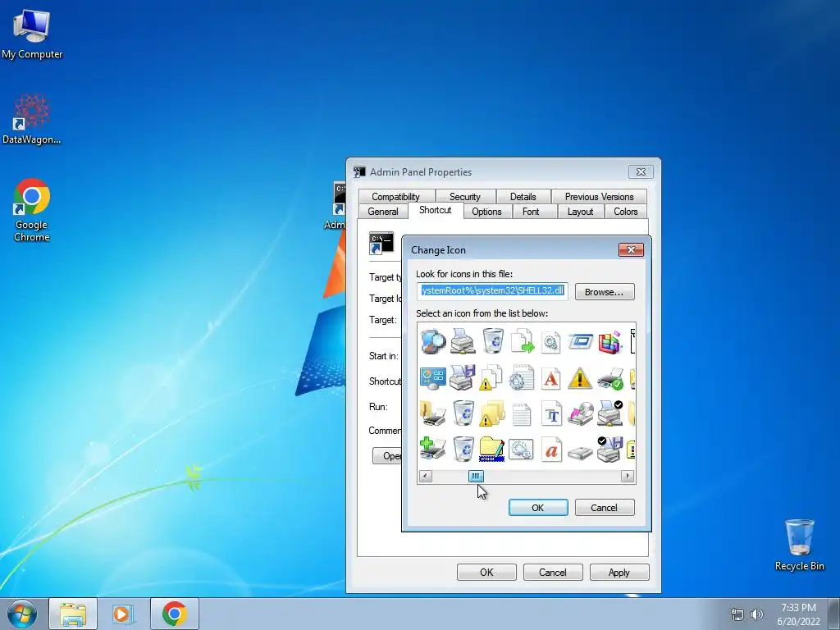
Task: Select the printer with purple floppy disk icon
Action: point(463,377)
